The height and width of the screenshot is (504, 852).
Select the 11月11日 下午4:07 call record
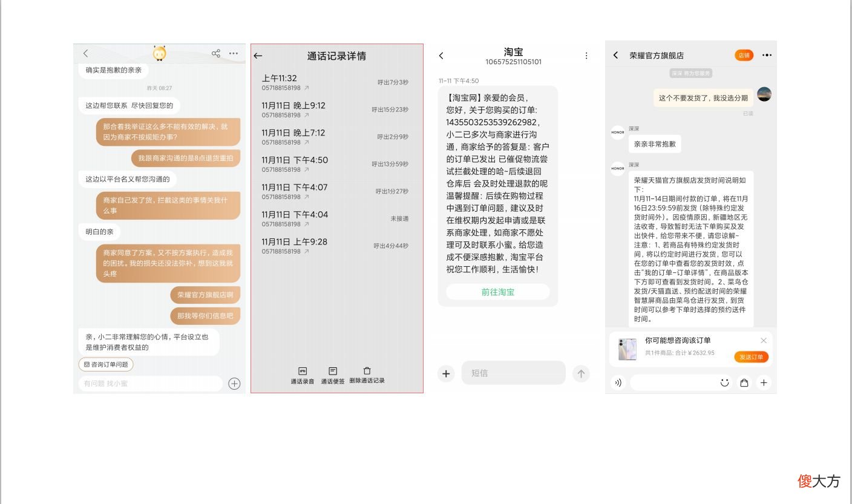(336, 191)
